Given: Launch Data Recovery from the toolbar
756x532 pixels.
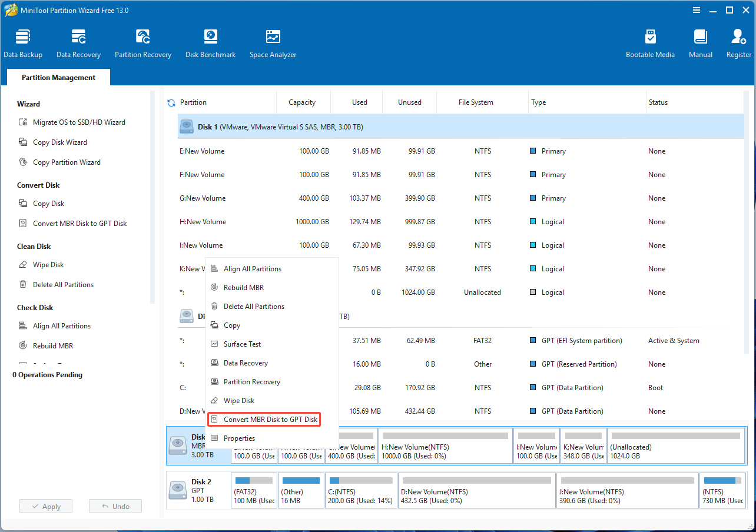Looking at the screenshot, I should 78,43.
